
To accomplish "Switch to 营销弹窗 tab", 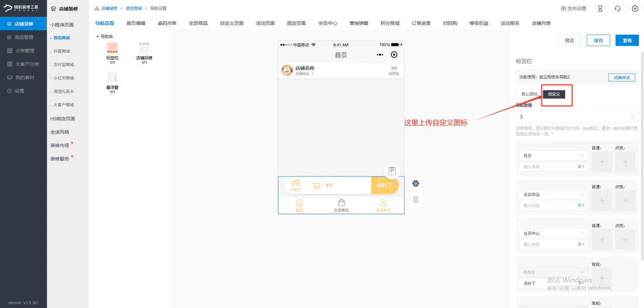I will coord(359,23).
